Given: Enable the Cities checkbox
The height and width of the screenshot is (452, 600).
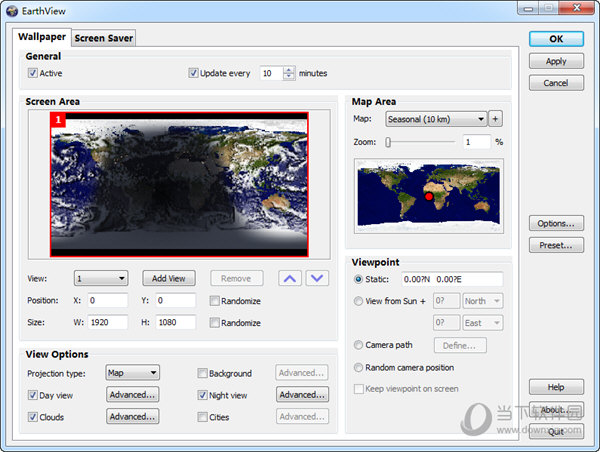Looking at the screenshot, I should [202, 417].
